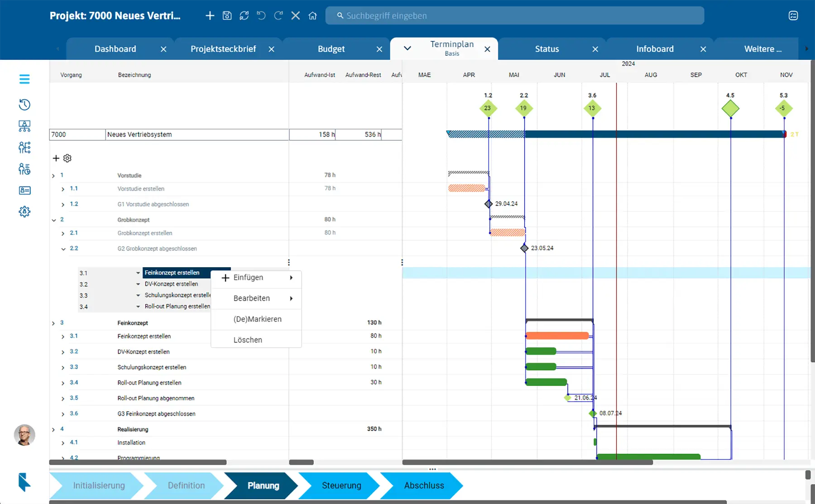Click the checklist icon at top right
The width and height of the screenshot is (815, 504).
click(x=793, y=16)
